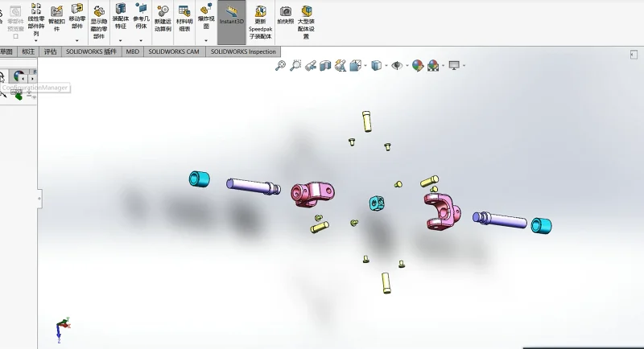Click task pane expand icon at top right
Image resolution: width=644 pixels, height=349 pixels.
(634, 55)
